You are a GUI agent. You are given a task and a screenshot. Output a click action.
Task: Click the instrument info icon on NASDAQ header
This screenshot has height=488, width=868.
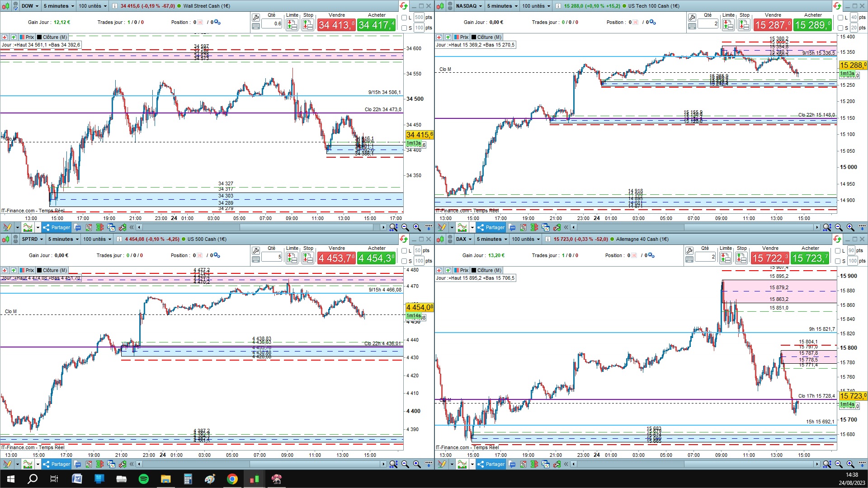coord(558,6)
